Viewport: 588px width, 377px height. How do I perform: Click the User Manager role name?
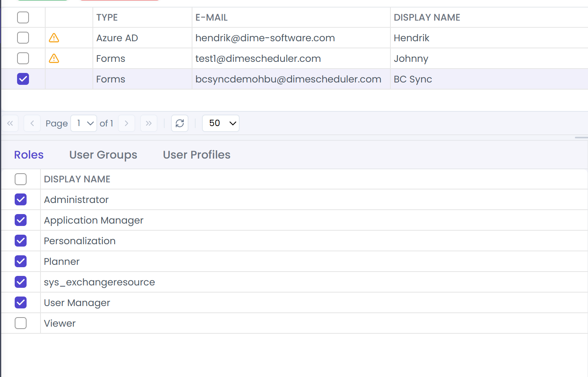tap(77, 303)
